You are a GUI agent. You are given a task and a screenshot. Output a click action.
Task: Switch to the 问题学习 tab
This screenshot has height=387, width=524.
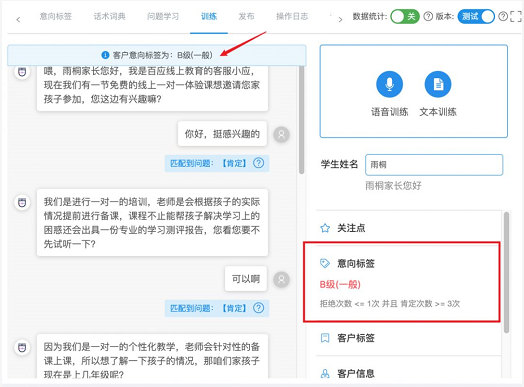coord(163,16)
